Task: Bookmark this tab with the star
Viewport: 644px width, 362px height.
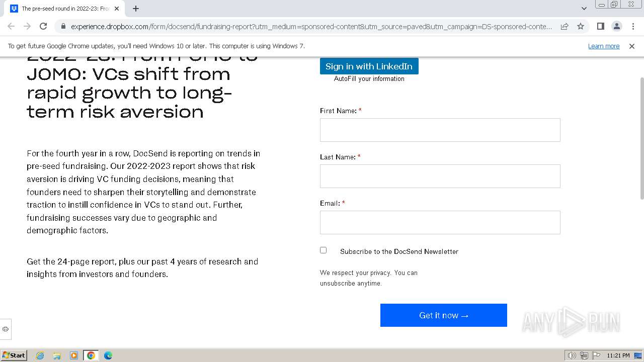Action: click(x=581, y=27)
